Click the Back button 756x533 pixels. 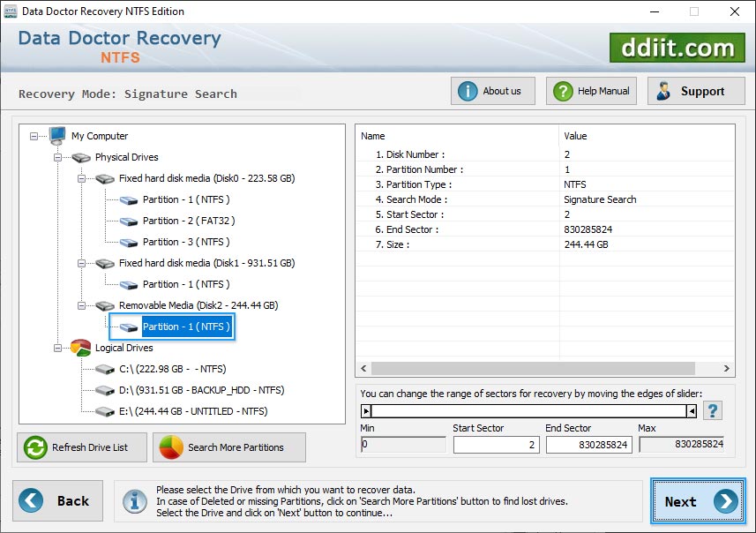tap(57, 500)
